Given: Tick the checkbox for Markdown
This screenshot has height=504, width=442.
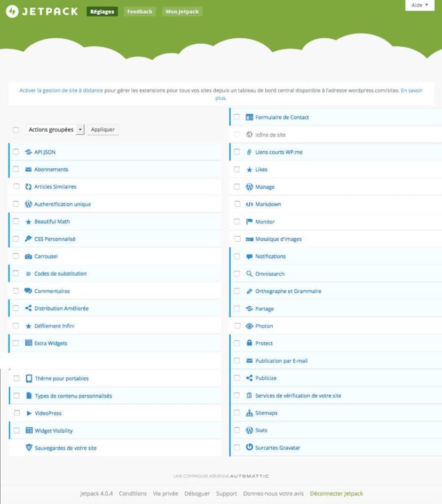Looking at the screenshot, I should point(237,204).
